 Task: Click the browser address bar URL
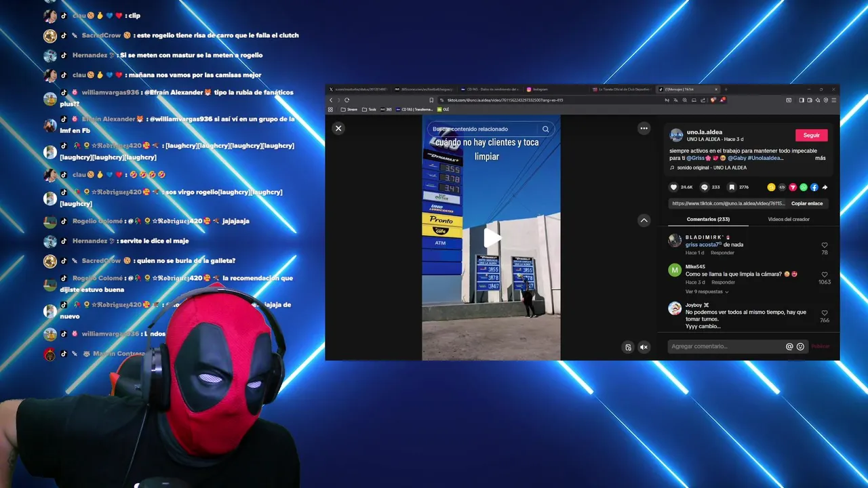point(505,100)
